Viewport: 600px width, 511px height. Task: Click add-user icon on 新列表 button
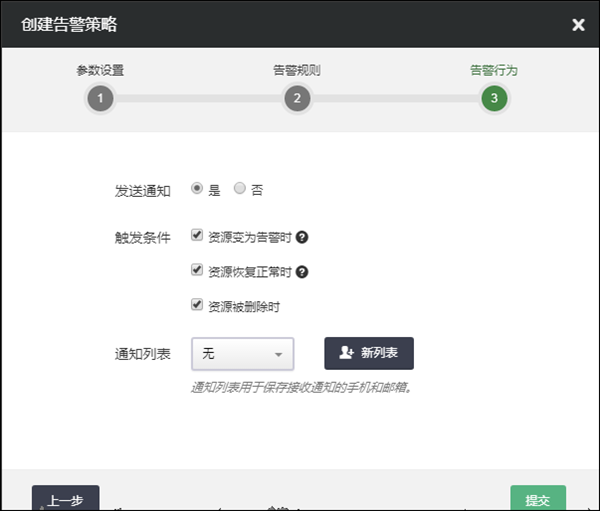(x=347, y=353)
